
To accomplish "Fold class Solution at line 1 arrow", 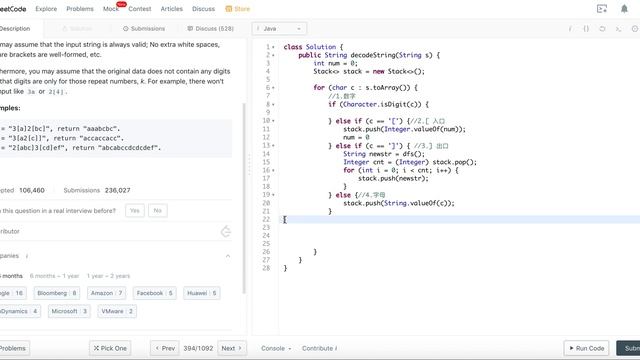I will click(x=273, y=47).
